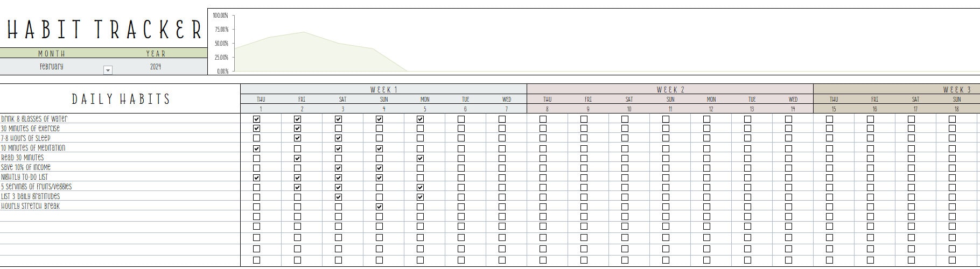Click the progress area chart
Image resolution: width=980 pixels, height=269 pixels.
click(593, 41)
